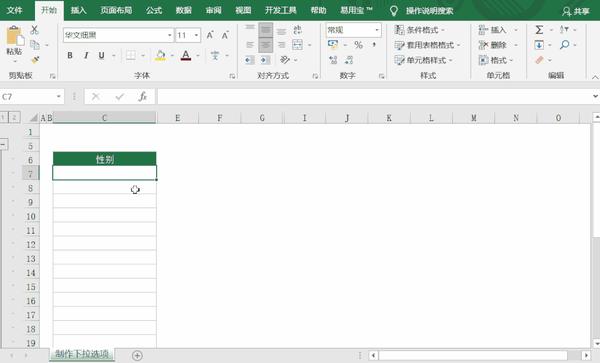
Task: Center cell text horizontally
Action: click(266, 45)
